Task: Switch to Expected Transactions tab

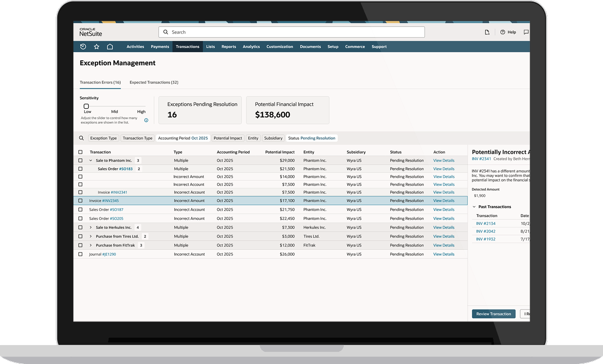Action: click(x=154, y=82)
